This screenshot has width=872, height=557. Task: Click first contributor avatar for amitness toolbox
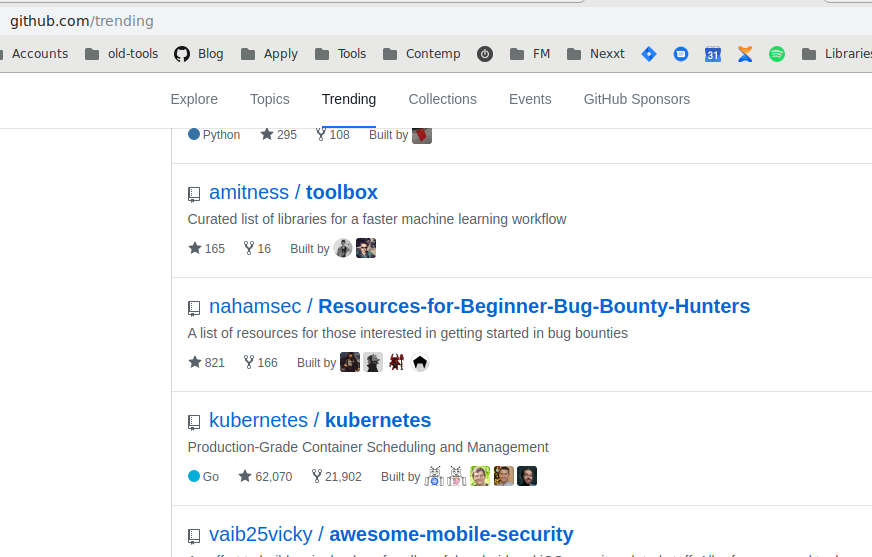[x=343, y=248]
